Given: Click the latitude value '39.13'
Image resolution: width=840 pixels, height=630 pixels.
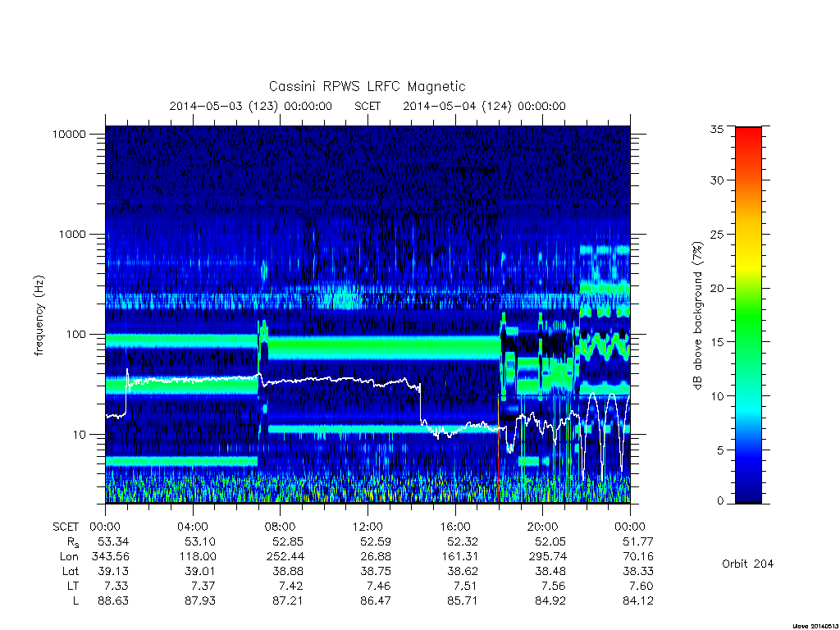Looking at the screenshot, I should pyautogui.click(x=113, y=571).
